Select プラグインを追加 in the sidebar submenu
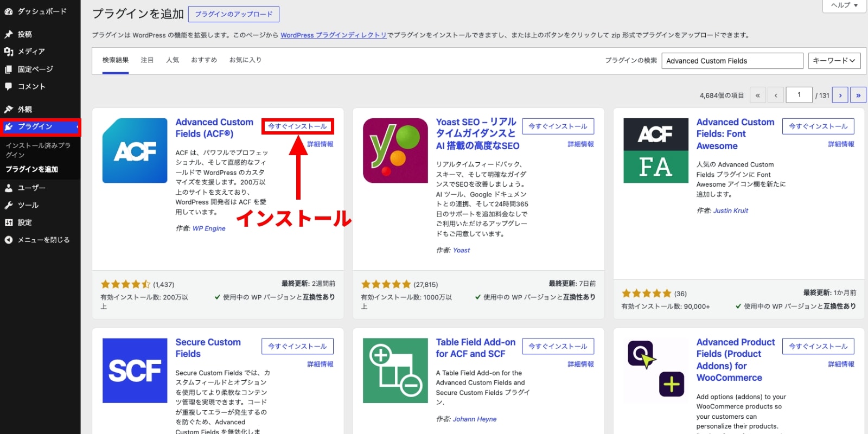 click(x=32, y=169)
